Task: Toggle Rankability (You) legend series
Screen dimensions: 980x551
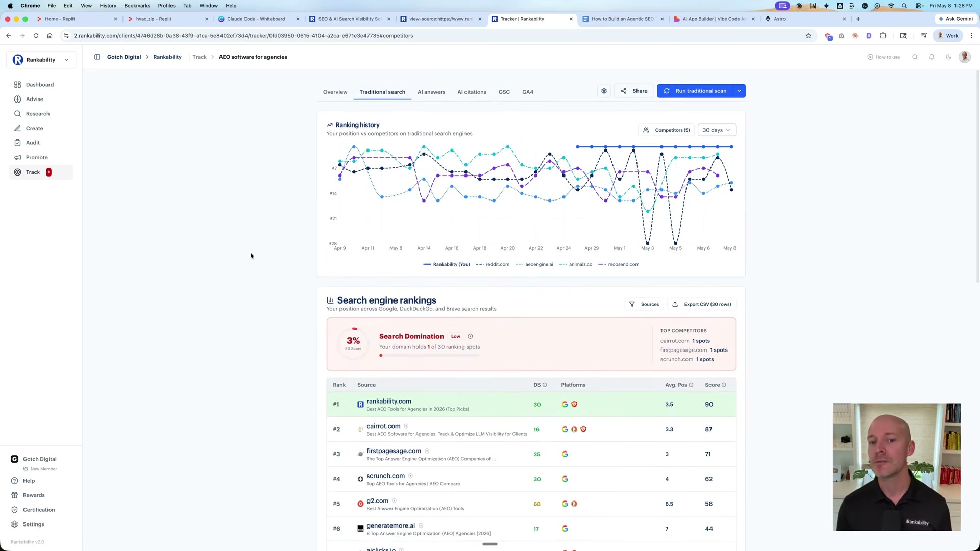Action: tap(446, 264)
